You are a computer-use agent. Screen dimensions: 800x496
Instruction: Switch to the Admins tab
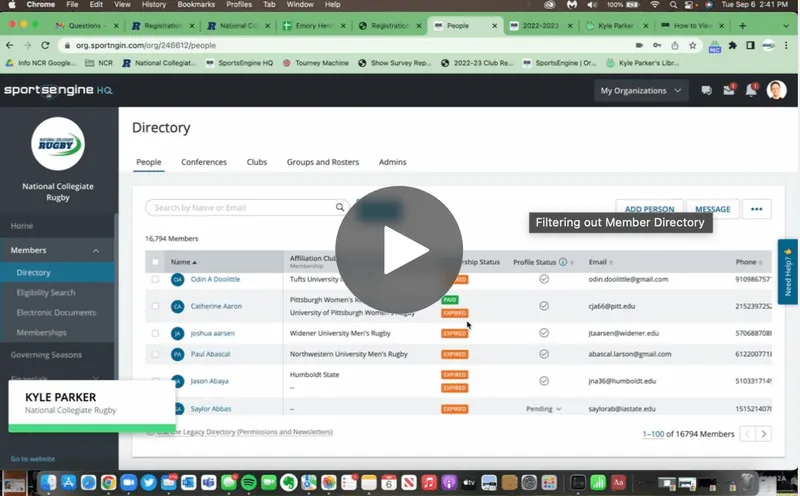click(392, 162)
